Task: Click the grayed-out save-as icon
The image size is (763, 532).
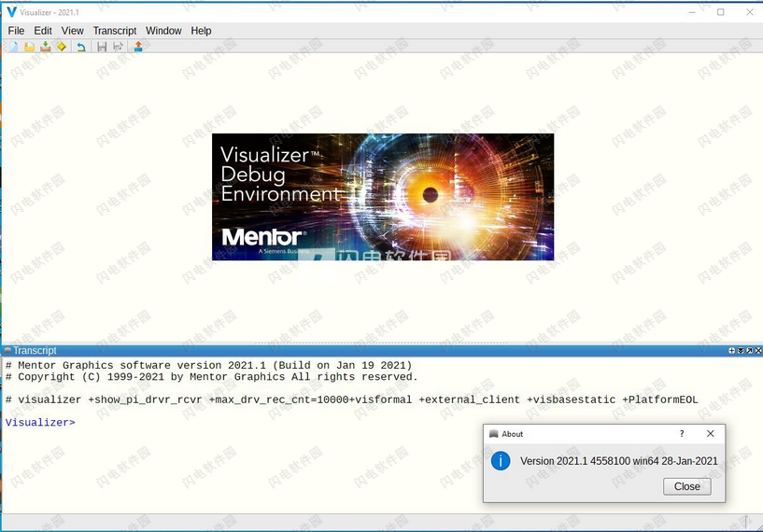Action: tap(118, 47)
